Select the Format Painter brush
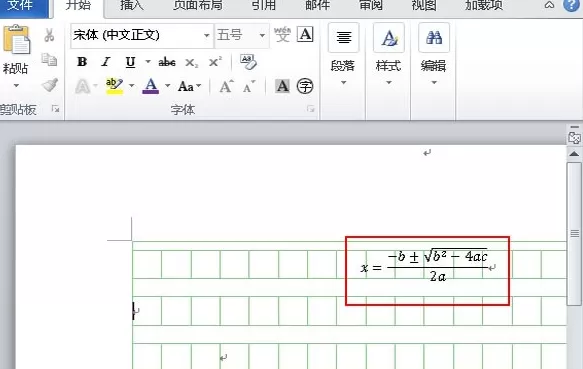This screenshot has height=369, width=583. point(49,85)
